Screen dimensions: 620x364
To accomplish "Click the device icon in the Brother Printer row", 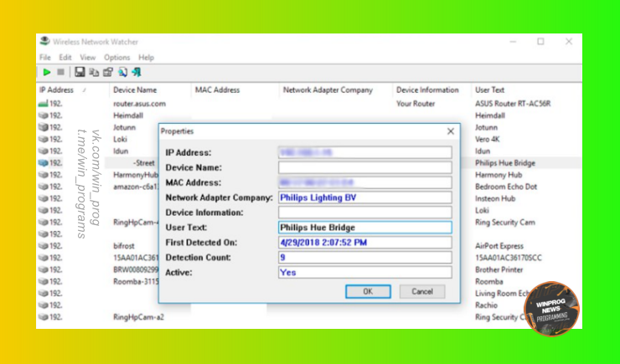I will click(x=43, y=269).
